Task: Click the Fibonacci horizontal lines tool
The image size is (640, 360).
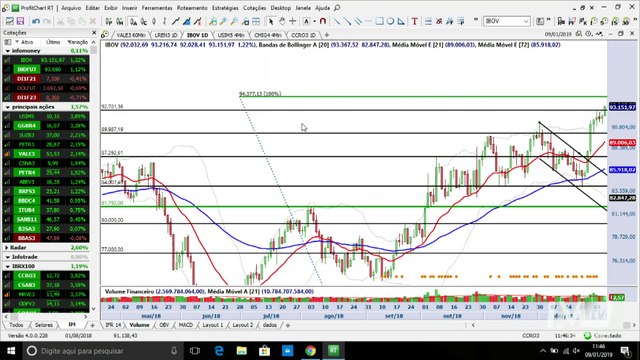Action: pos(428,21)
